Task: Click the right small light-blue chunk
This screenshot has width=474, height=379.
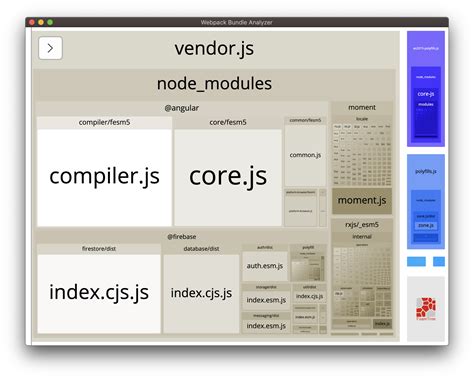Action: point(439,262)
